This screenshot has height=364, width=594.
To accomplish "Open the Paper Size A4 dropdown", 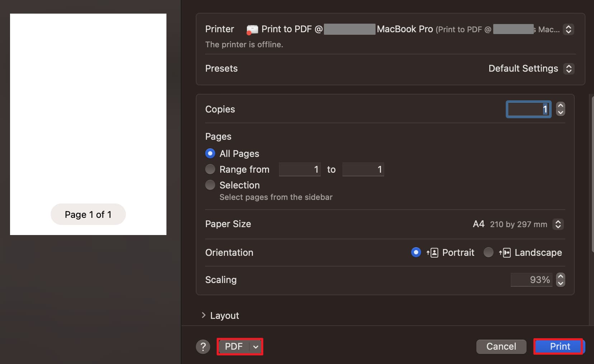I will pos(558,224).
